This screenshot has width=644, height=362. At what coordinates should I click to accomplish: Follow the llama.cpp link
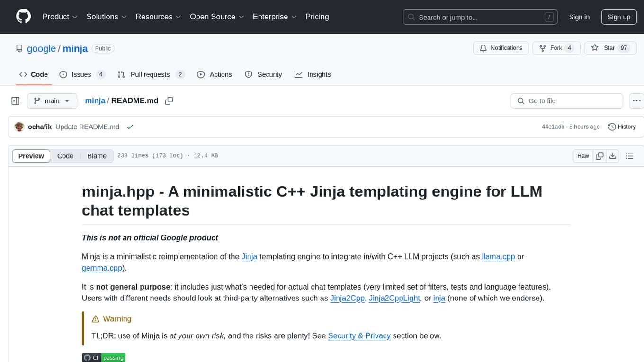click(x=498, y=256)
